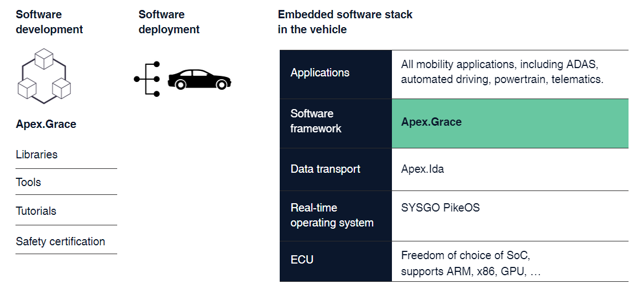This screenshot has width=644, height=299.
Task: Click the mobility applications description text
Action: coord(502,72)
